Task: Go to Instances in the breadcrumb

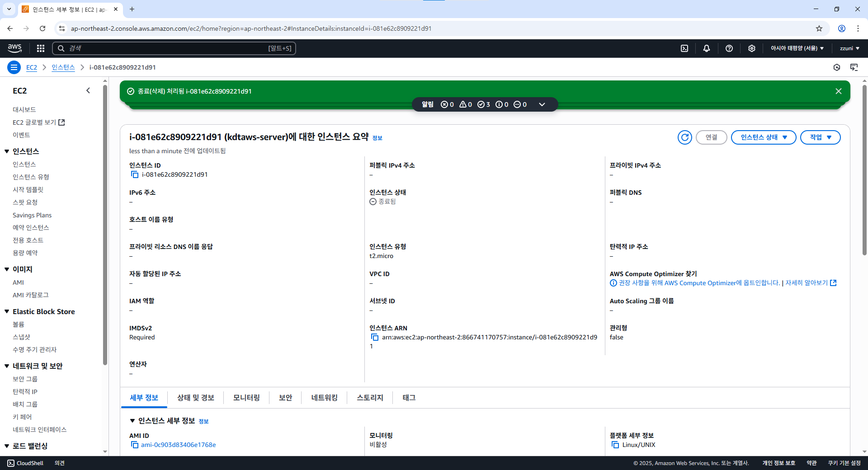Action: pyautogui.click(x=63, y=67)
